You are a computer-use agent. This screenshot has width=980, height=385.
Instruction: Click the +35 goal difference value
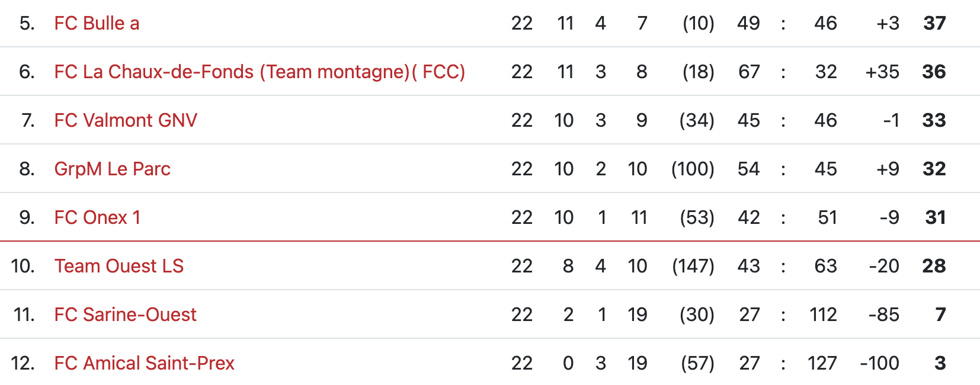click(x=882, y=72)
